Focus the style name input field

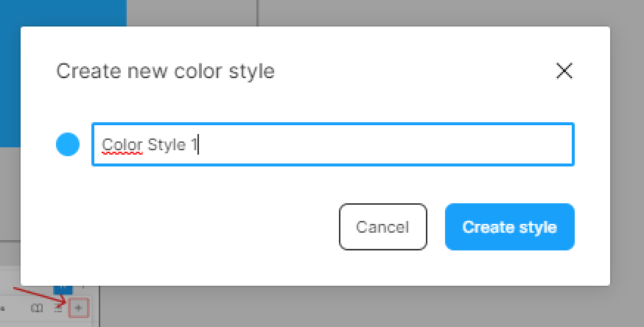332,144
